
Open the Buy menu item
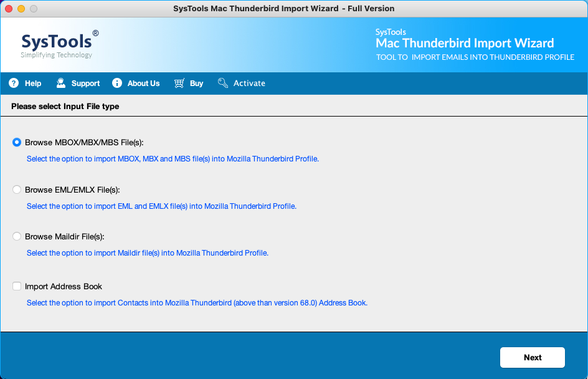[x=189, y=84]
